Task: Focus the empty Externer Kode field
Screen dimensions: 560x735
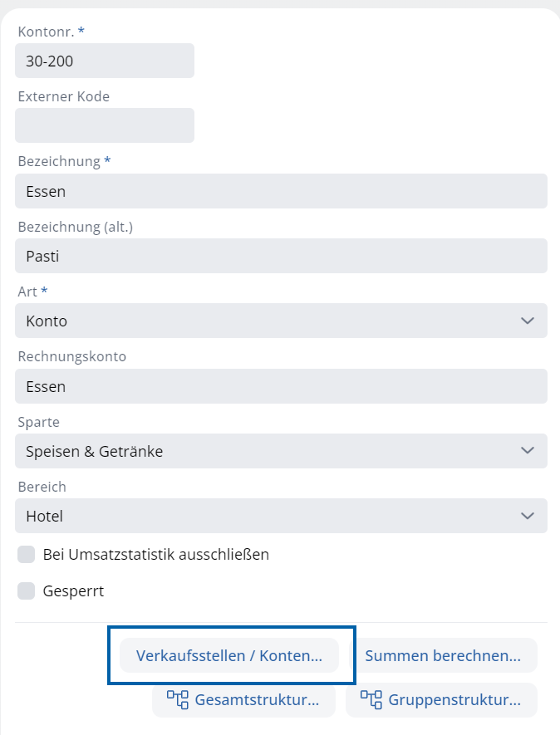Action: coord(105,125)
